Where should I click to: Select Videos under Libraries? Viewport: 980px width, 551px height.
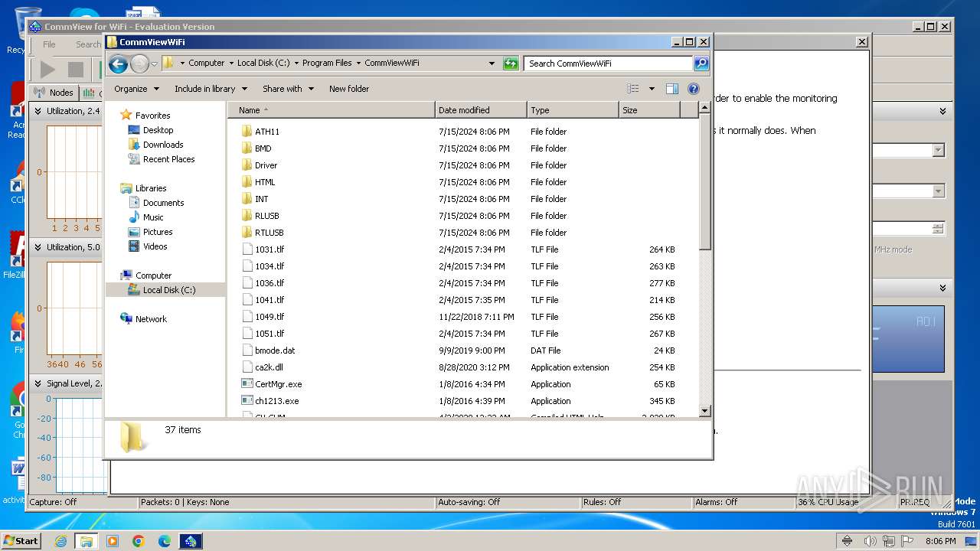click(x=155, y=246)
